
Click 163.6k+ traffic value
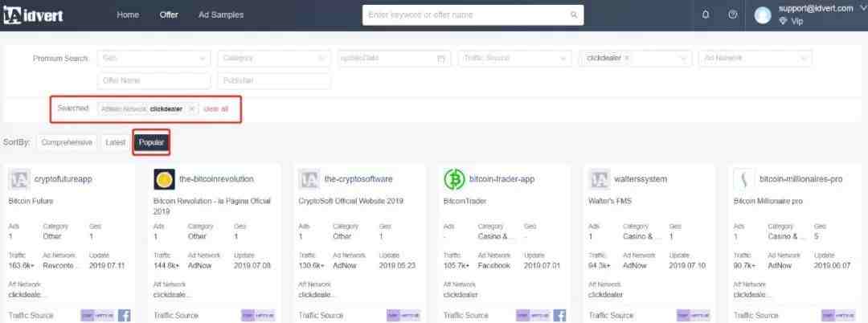23,265
